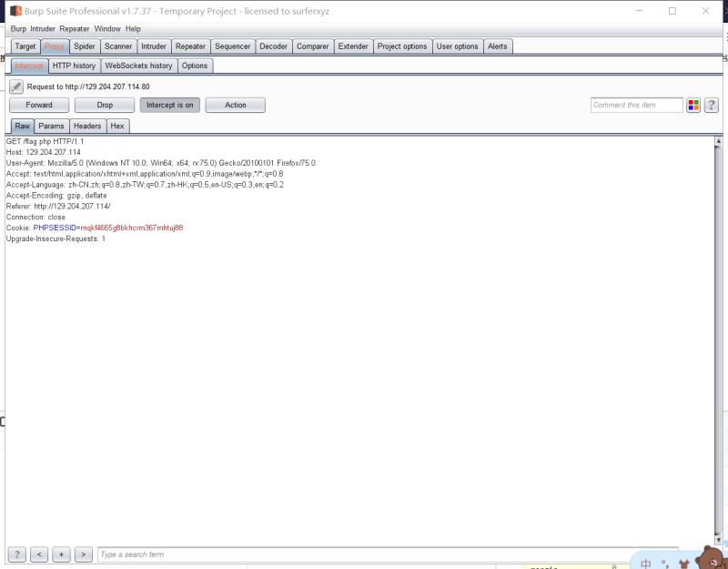This screenshot has width=728, height=569.
Task: Click the scrollbar down arrow in the request pane
Action: click(718, 540)
